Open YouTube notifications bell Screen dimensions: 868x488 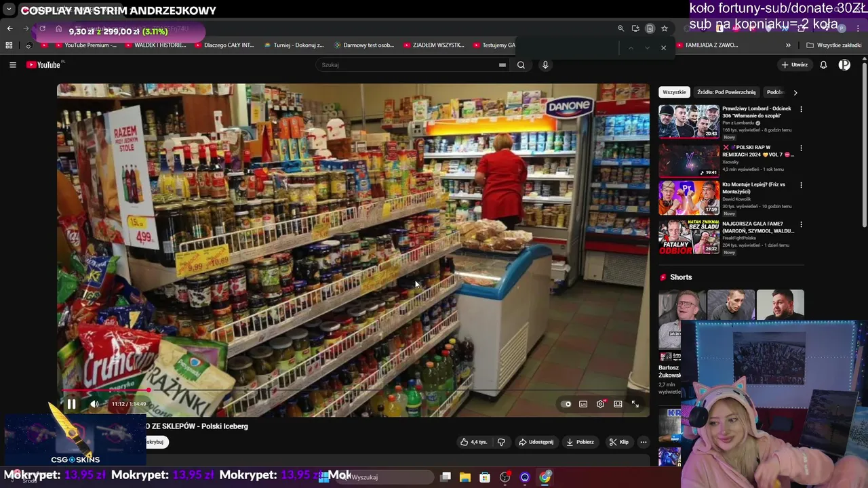pos(823,65)
